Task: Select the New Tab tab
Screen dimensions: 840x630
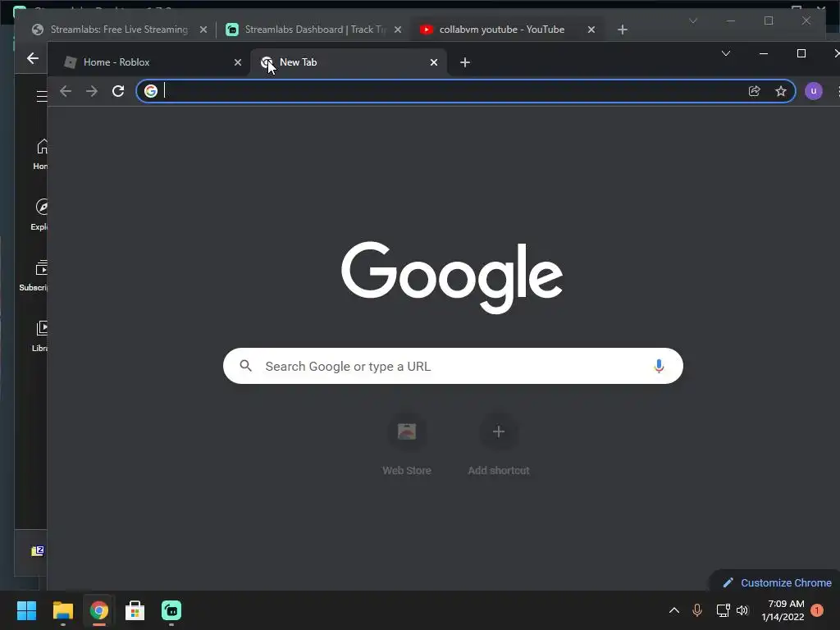Action: 348,62
